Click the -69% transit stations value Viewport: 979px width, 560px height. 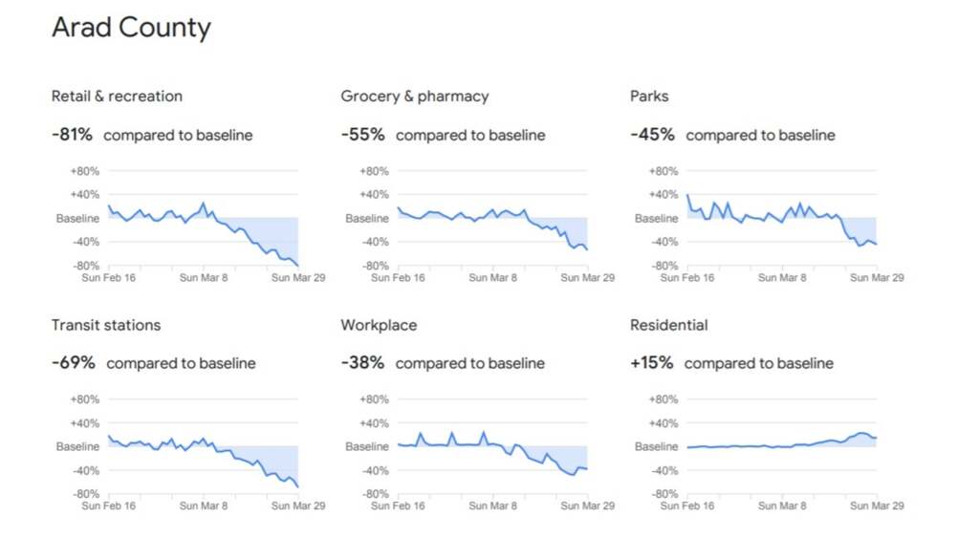(74, 363)
